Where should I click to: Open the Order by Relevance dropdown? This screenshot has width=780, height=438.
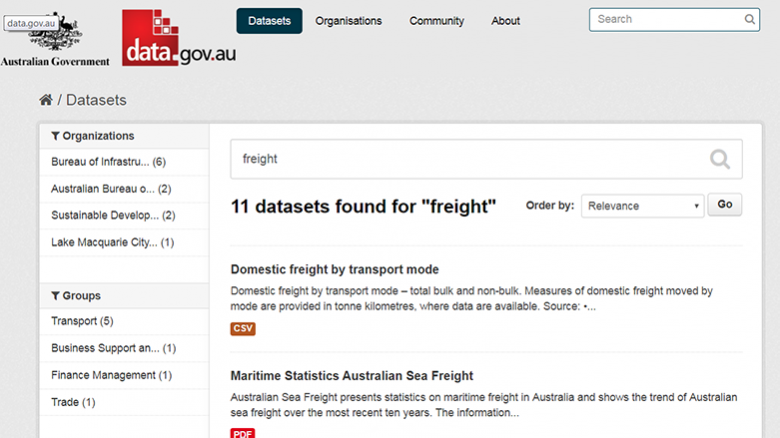coord(642,206)
